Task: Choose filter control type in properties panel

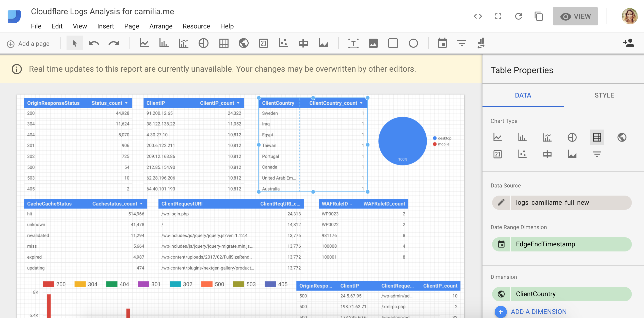Action: (x=597, y=154)
